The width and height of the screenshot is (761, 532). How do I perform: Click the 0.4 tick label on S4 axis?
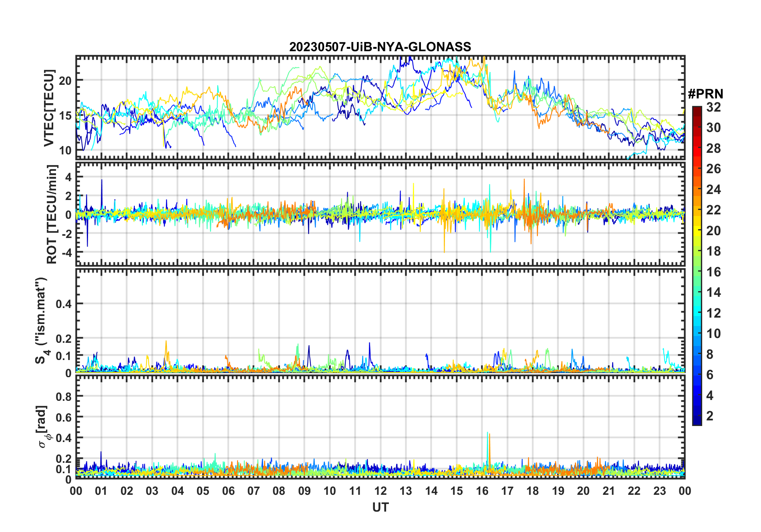point(63,304)
